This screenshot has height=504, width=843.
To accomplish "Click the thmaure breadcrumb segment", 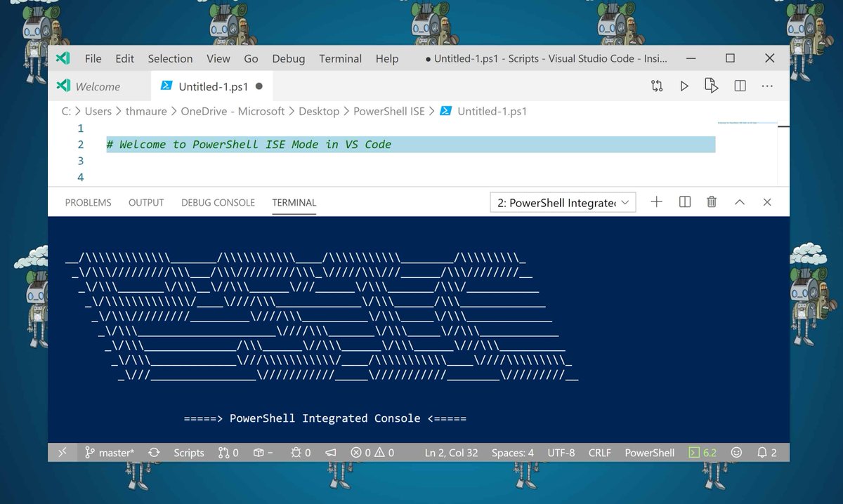I will point(146,111).
